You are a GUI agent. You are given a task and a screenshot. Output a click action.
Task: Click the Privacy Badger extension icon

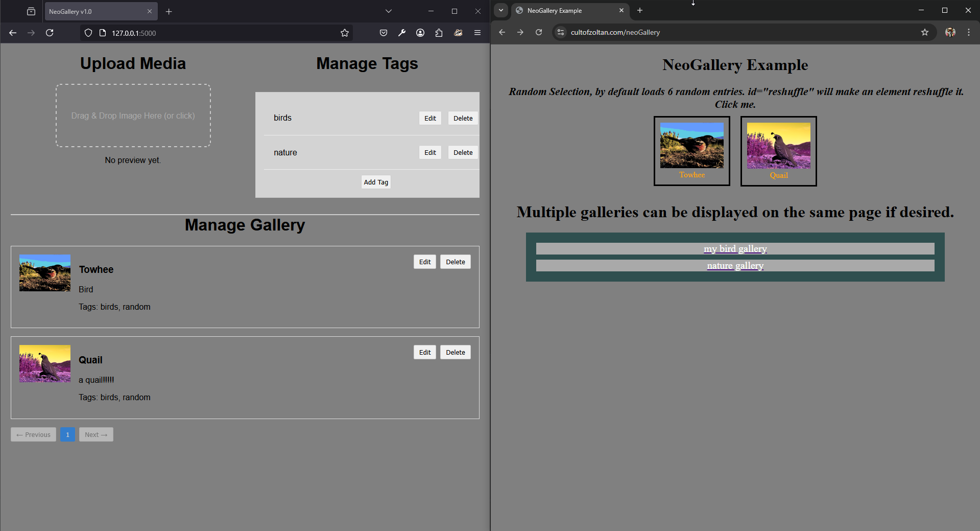pos(458,33)
